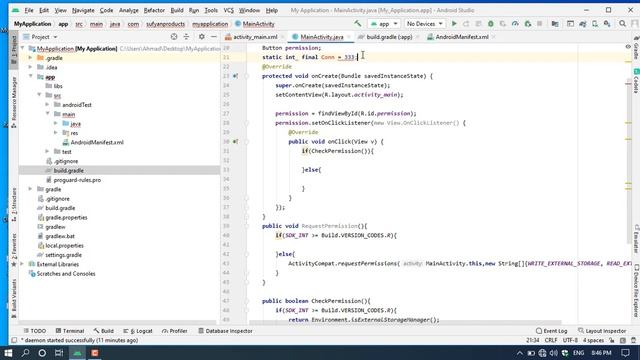640x360 pixels.
Task: Switch to the build.gradle (app) tab
Action: 389,37
